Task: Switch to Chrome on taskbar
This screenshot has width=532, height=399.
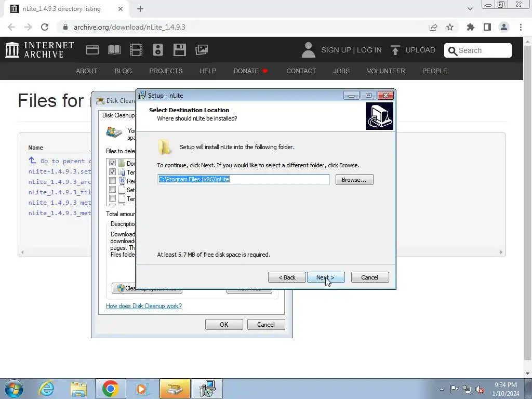Action: coord(111,389)
